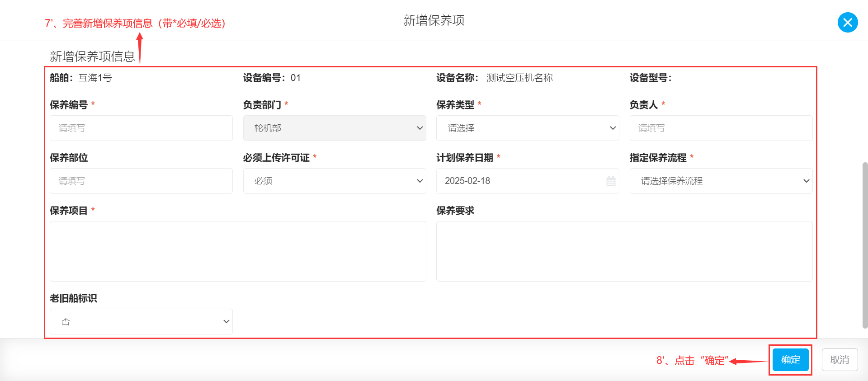Cancel with the 取消 button
868x381 pixels.
coord(840,360)
